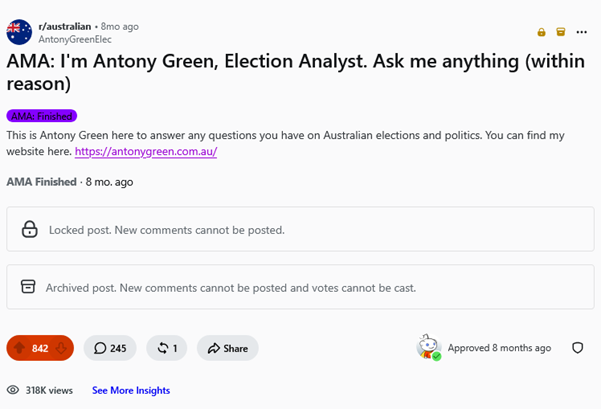Open the three-dot overflow menu
The height and width of the screenshot is (409, 601).
point(581,32)
